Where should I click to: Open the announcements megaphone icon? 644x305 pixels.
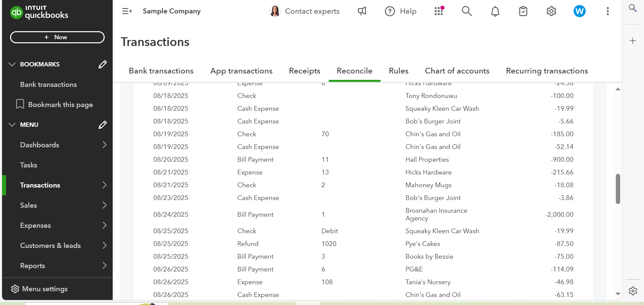(x=362, y=11)
